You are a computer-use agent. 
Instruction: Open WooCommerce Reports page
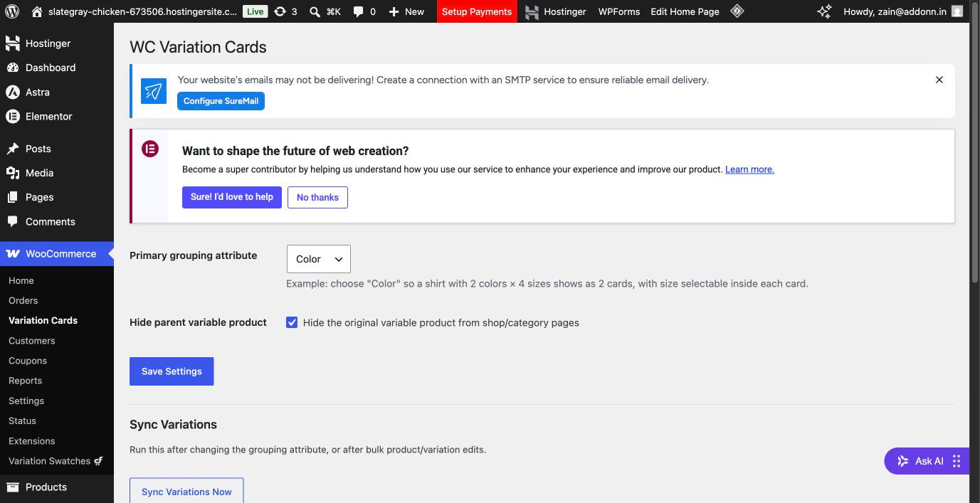pos(26,381)
